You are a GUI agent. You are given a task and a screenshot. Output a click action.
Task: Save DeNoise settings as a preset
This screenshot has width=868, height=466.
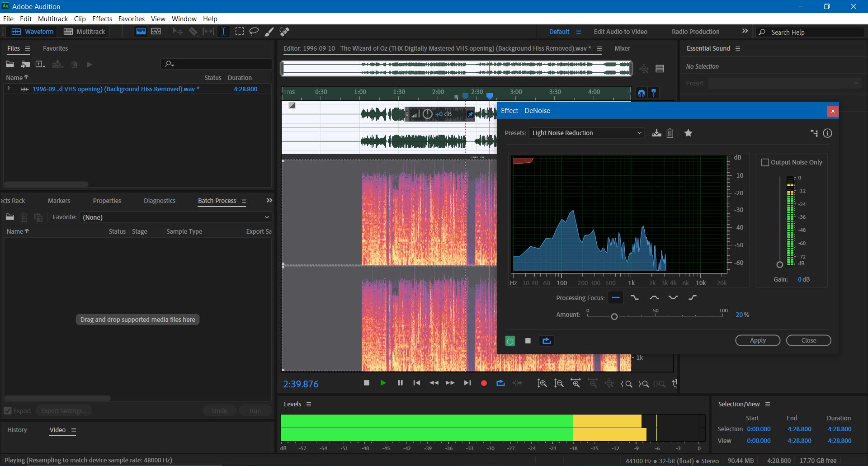coord(656,133)
